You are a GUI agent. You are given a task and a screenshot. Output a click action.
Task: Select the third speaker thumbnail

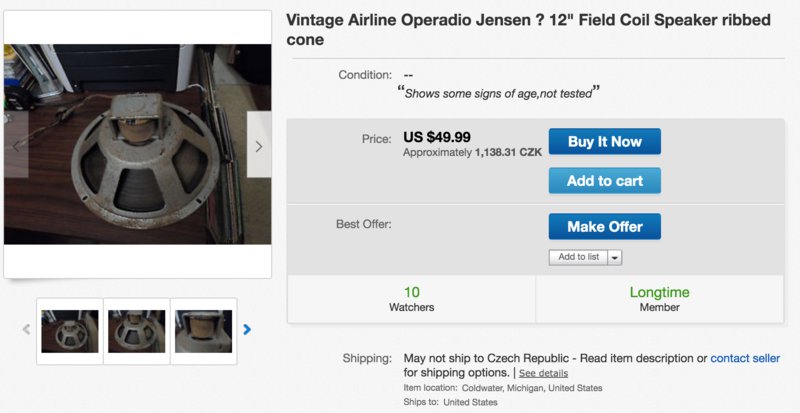[204, 331]
